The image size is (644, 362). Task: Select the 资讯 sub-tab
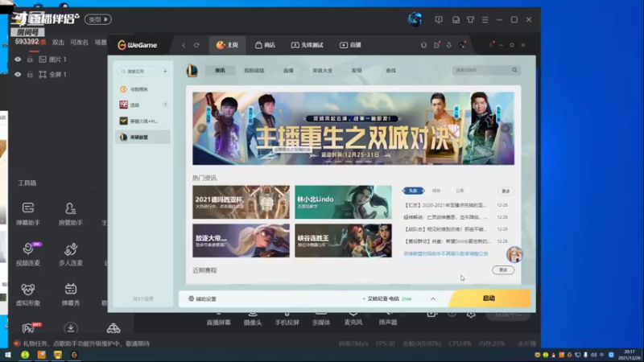220,71
